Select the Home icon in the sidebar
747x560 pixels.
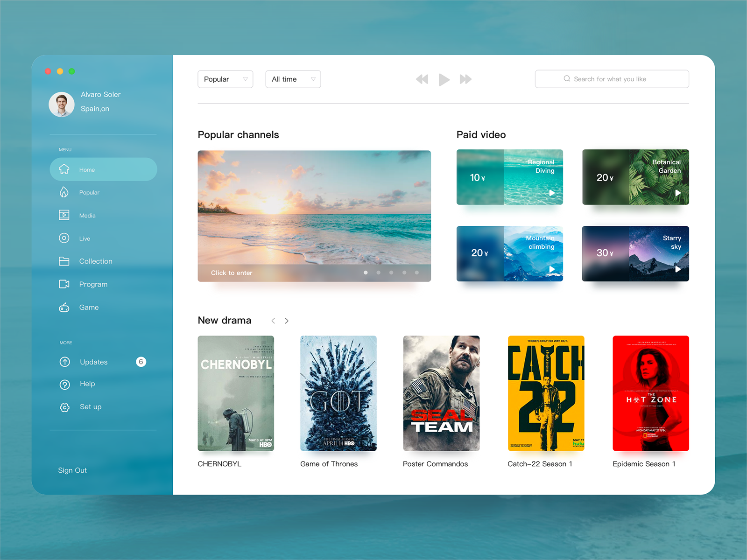pyautogui.click(x=64, y=169)
